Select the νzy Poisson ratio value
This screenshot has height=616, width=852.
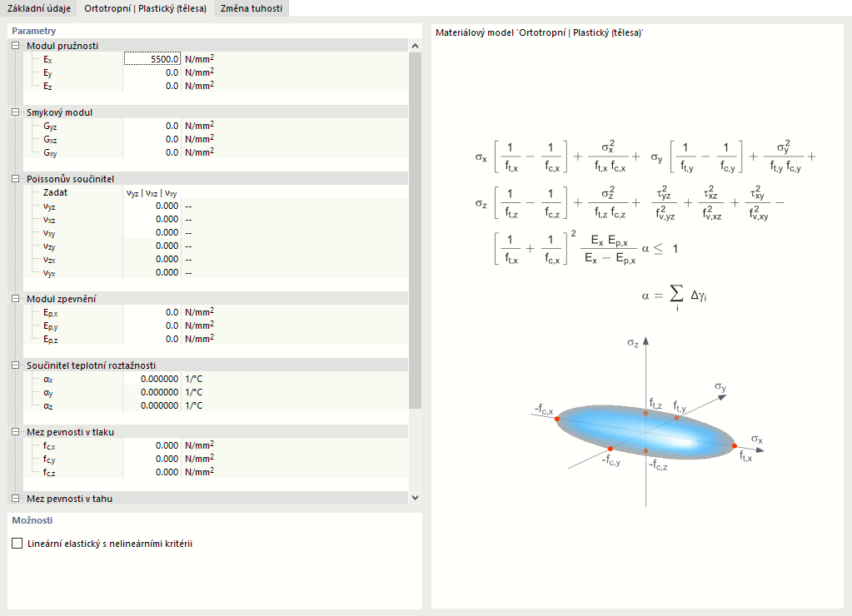pos(152,246)
